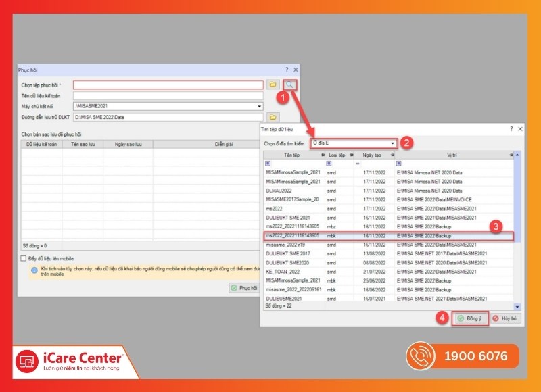This screenshot has width=541, height=392.
Task: Click the 08/08/2022 date cell
Action: pyautogui.click(x=375, y=263)
